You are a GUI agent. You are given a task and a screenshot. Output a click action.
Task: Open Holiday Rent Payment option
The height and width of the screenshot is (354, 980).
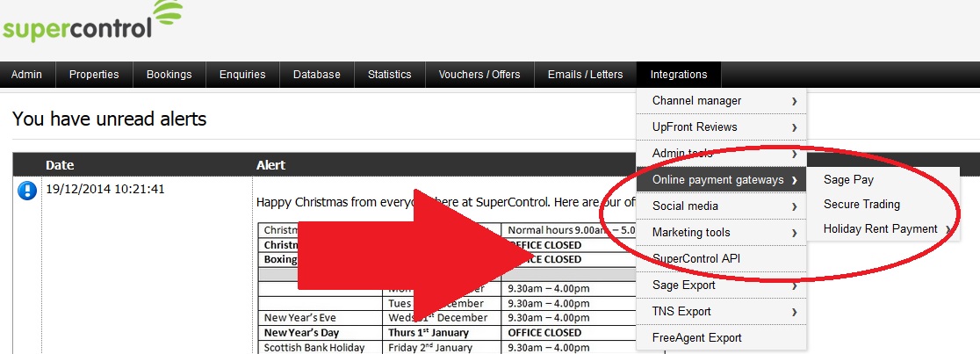point(880,229)
